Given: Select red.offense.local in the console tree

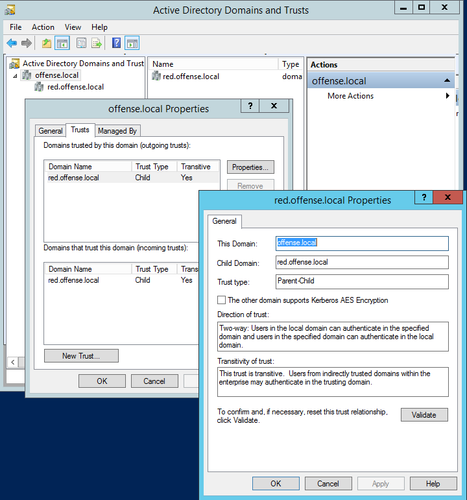Looking at the screenshot, I should tap(75, 87).
